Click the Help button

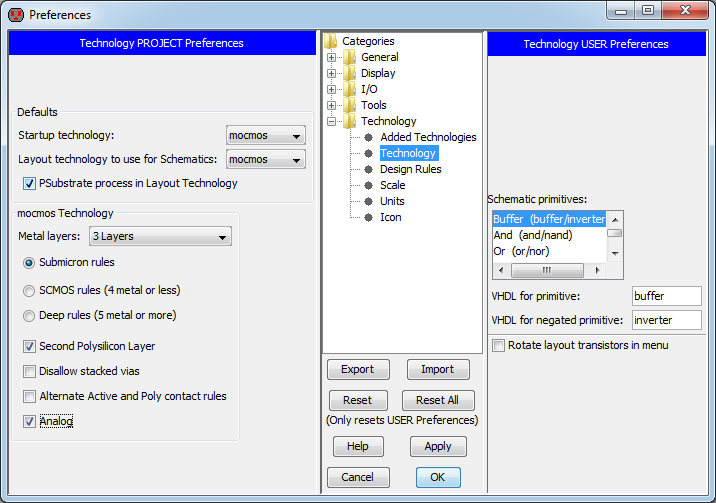click(x=358, y=446)
